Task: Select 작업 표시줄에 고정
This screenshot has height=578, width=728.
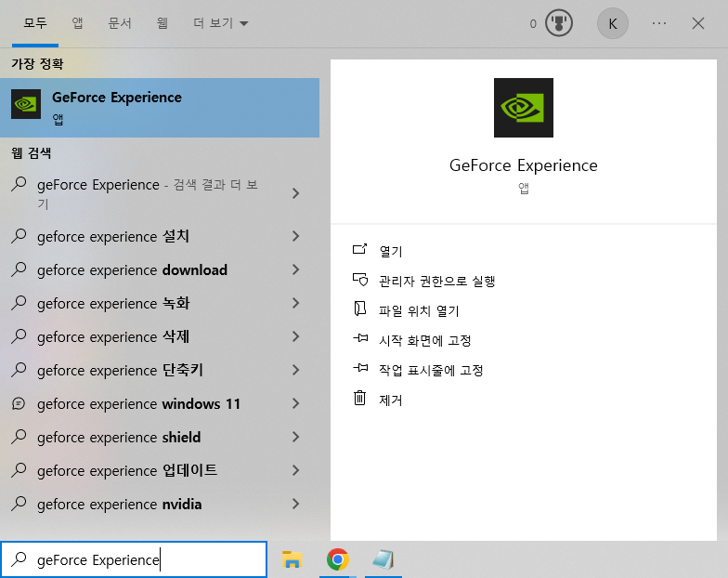Action: pos(431,370)
